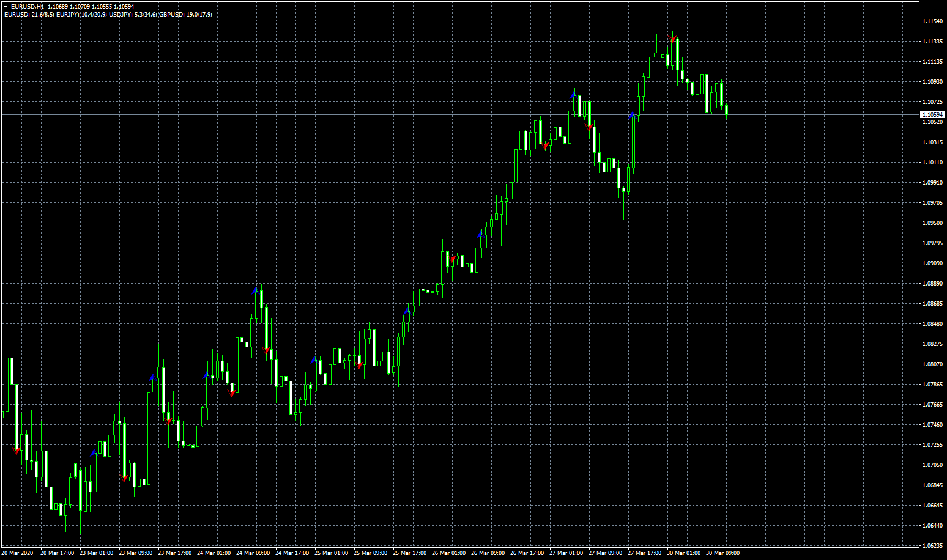Click the EURUSD,H1 symbol title text

point(28,7)
